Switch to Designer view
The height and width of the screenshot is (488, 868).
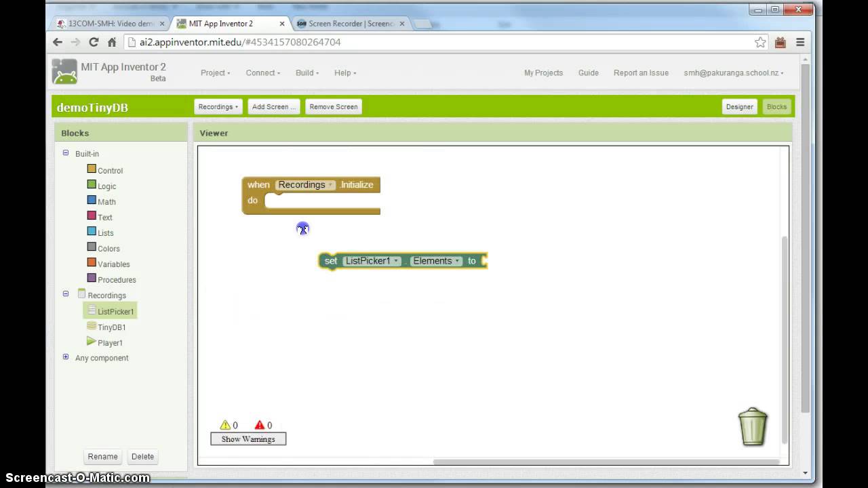tap(739, 106)
